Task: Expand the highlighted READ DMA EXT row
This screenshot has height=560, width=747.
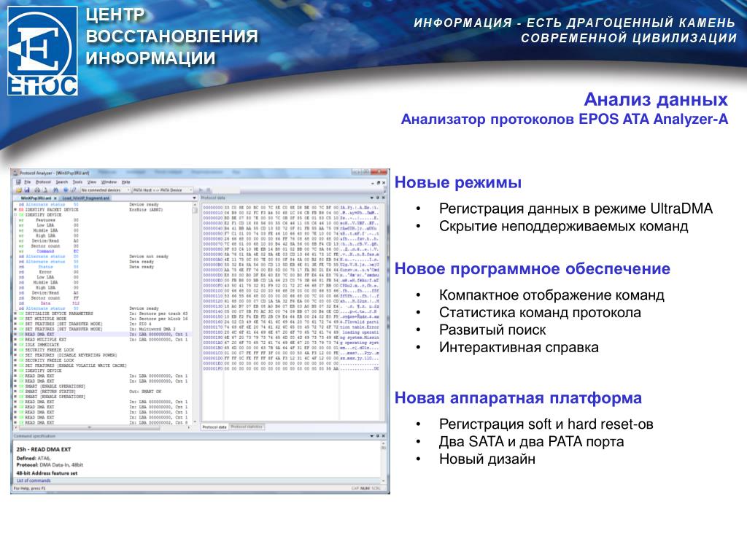Action: click(x=16, y=334)
